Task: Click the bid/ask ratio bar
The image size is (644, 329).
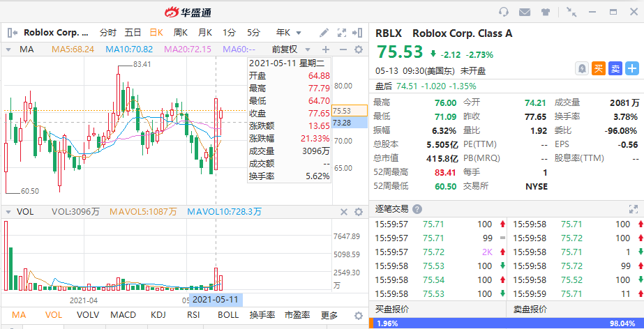Action: [x=507, y=323]
